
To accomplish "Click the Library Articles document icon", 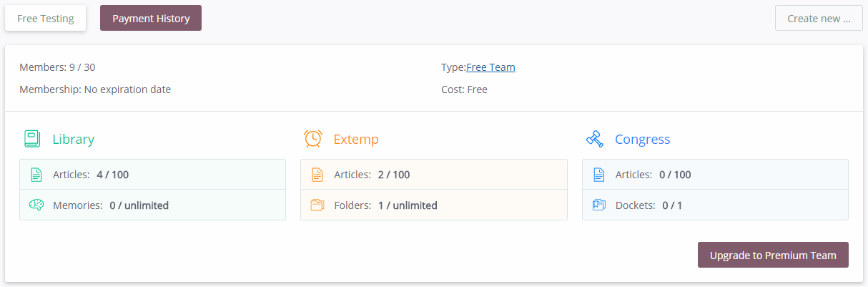I will click(36, 175).
